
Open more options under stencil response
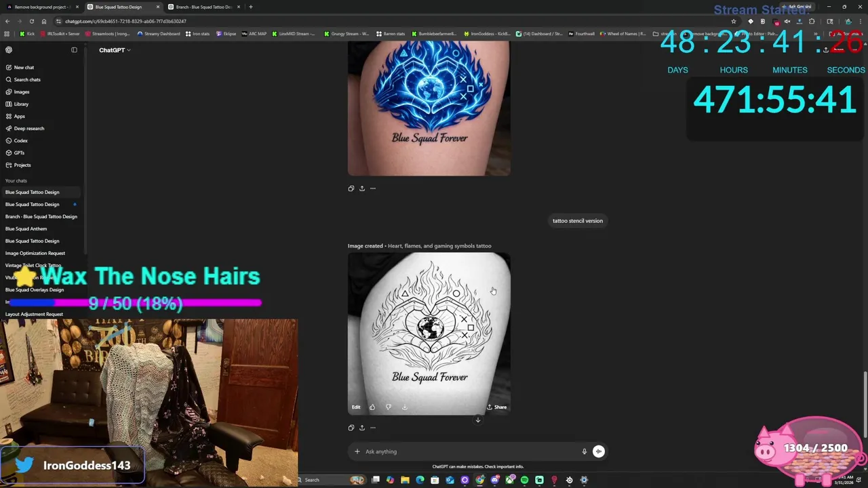[372, 428]
